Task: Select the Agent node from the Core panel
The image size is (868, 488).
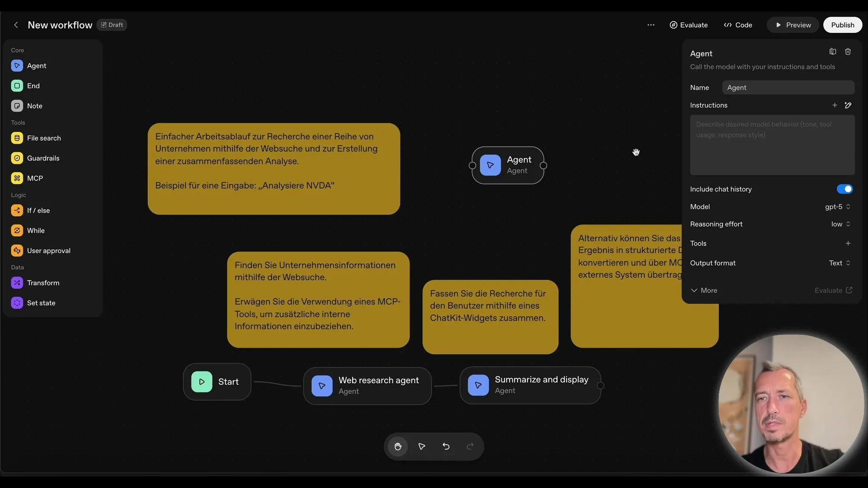Action: pyautogui.click(x=37, y=66)
